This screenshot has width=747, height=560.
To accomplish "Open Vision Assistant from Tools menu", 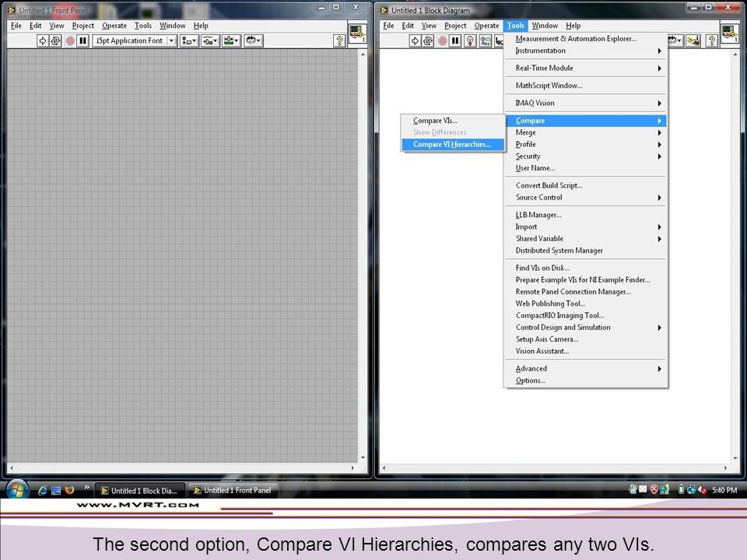I will [x=585, y=352].
